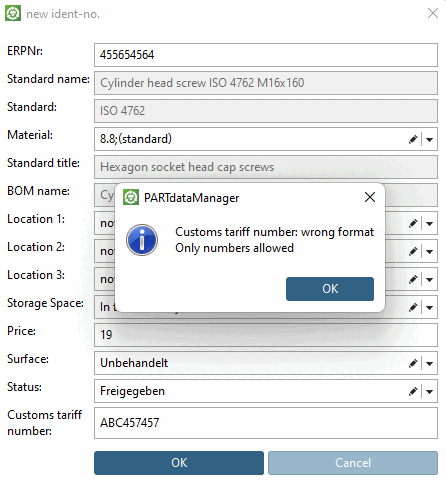Click the pencil edit icon in Surface row
This screenshot has height=483, width=446.
(x=413, y=363)
